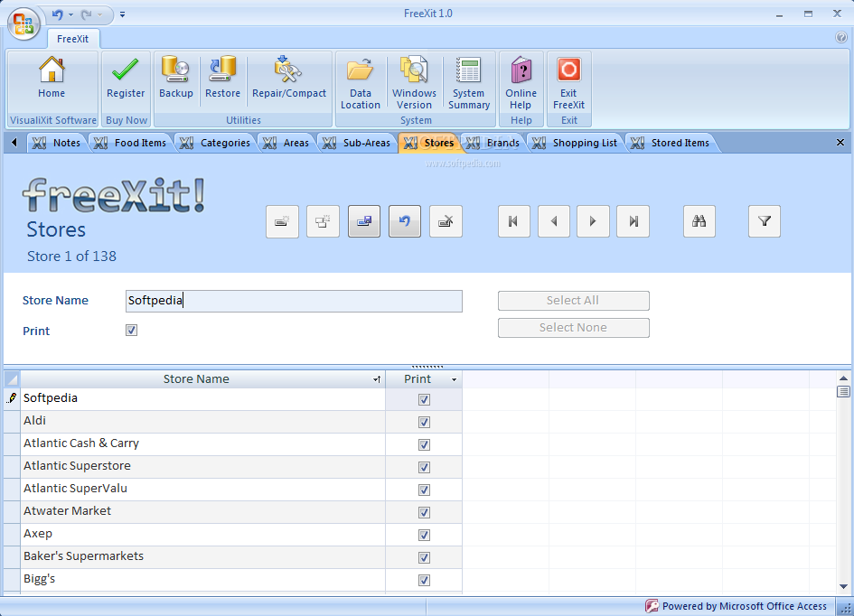Toggle Print checkbox for Atlantic Superstore
Image resolution: width=854 pixels, height=616 pixels.
click(x=424, y=467)
